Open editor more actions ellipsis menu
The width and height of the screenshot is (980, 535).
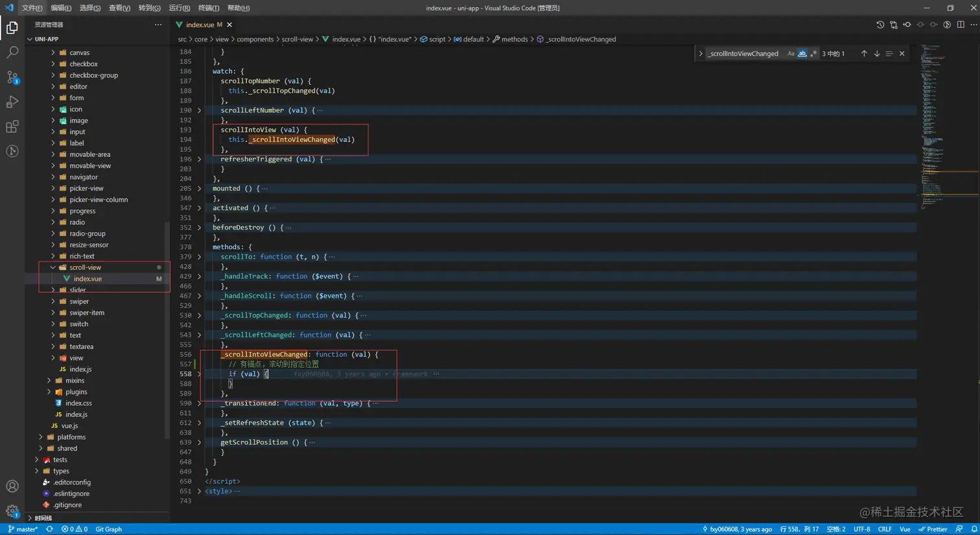974,25
